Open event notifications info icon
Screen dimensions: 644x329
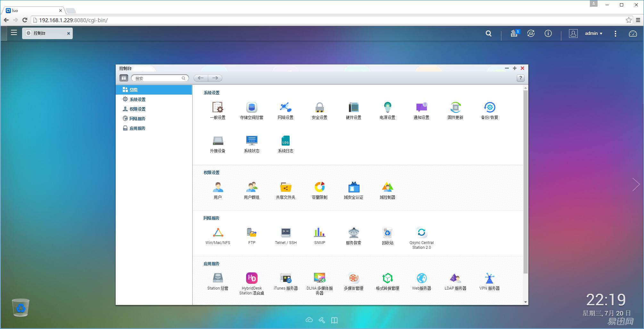pos(548,33)
